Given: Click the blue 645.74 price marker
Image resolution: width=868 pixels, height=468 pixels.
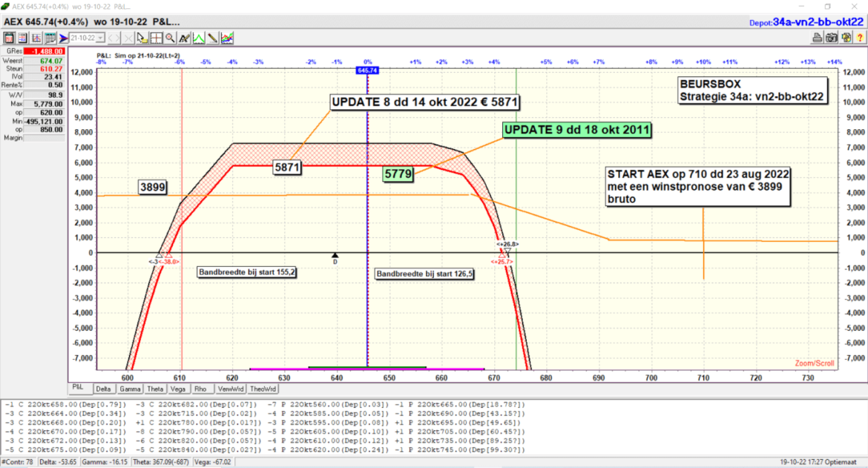Looking at the screenshot, I should 367,70.
